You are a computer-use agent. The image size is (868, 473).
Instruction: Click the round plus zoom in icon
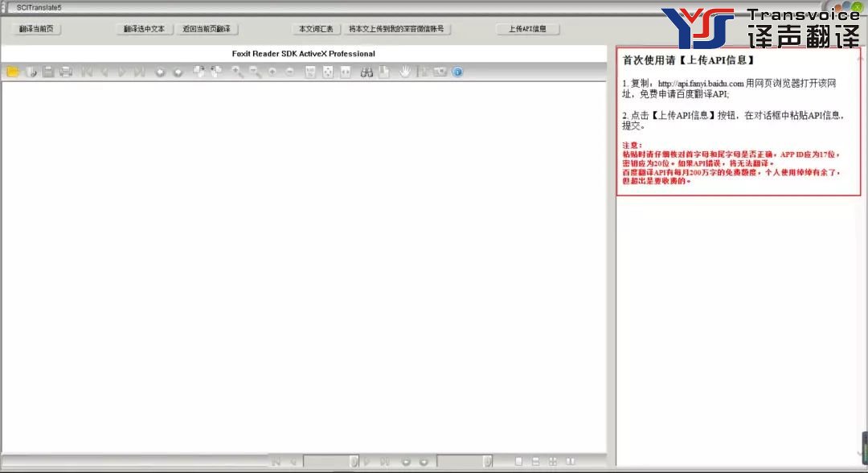click(272, 72)
